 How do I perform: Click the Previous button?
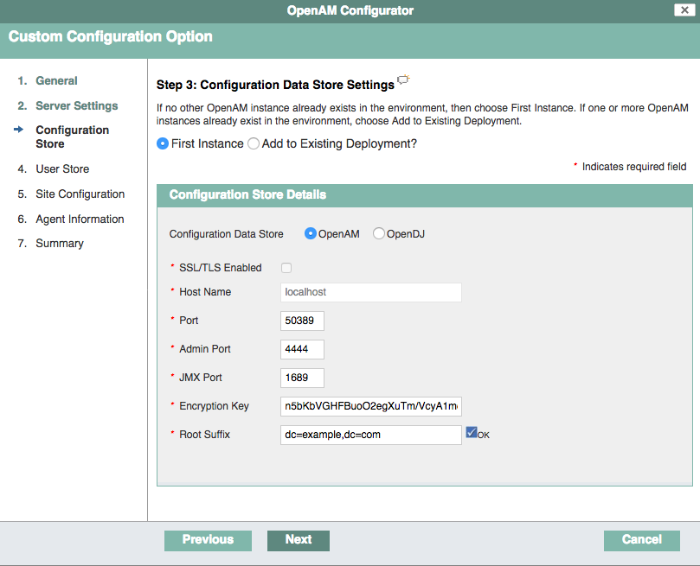coord(208,541)
